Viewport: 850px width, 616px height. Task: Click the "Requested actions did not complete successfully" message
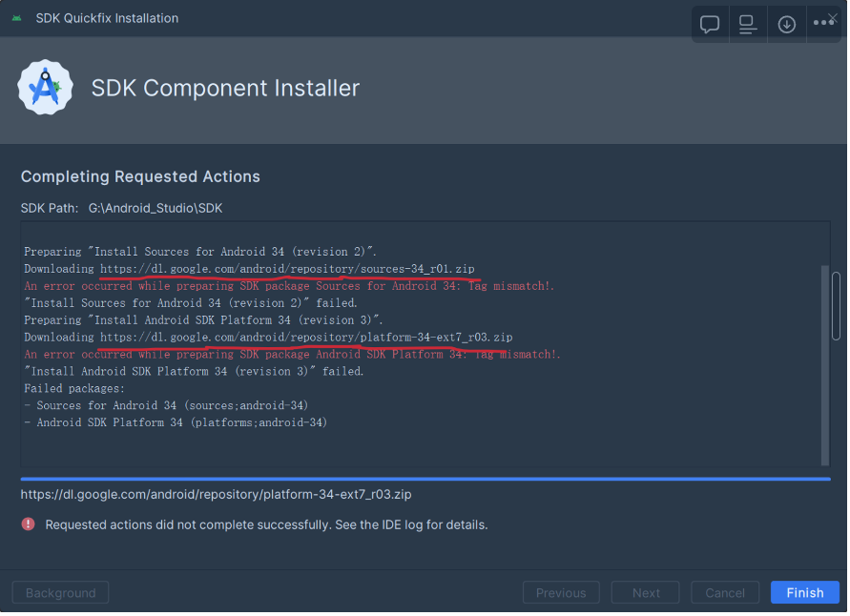[x=267, y=525]
